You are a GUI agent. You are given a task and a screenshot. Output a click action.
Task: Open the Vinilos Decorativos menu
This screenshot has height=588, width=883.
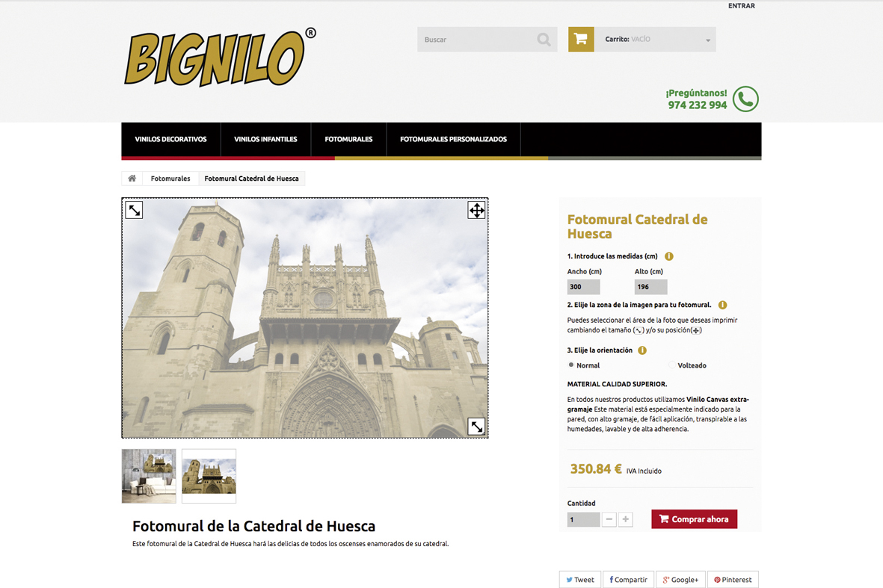[x=170, y=139]
